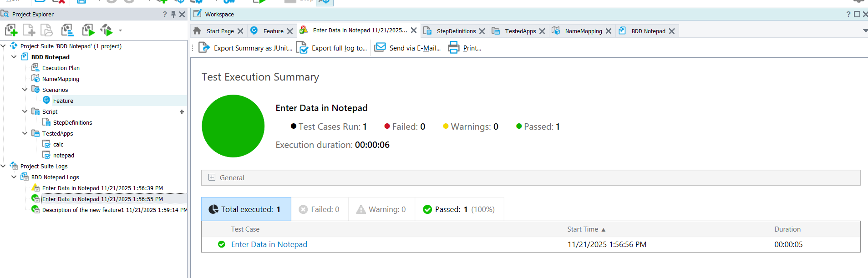
Task: Select the calc tested app
Action: [58, 144]
